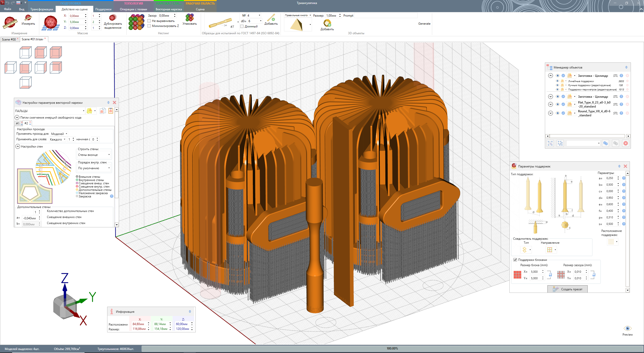The height and width of the screenshot is (353, 644).
Task: Open Расположение поддержек pattern dropdown
Action: coord(613,242)
